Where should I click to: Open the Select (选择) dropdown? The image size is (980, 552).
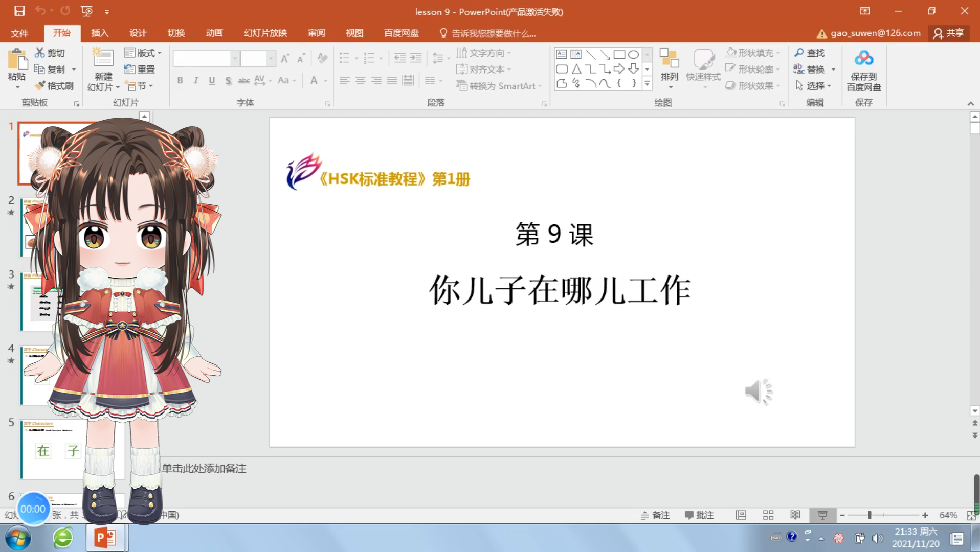tap(813, 86)
